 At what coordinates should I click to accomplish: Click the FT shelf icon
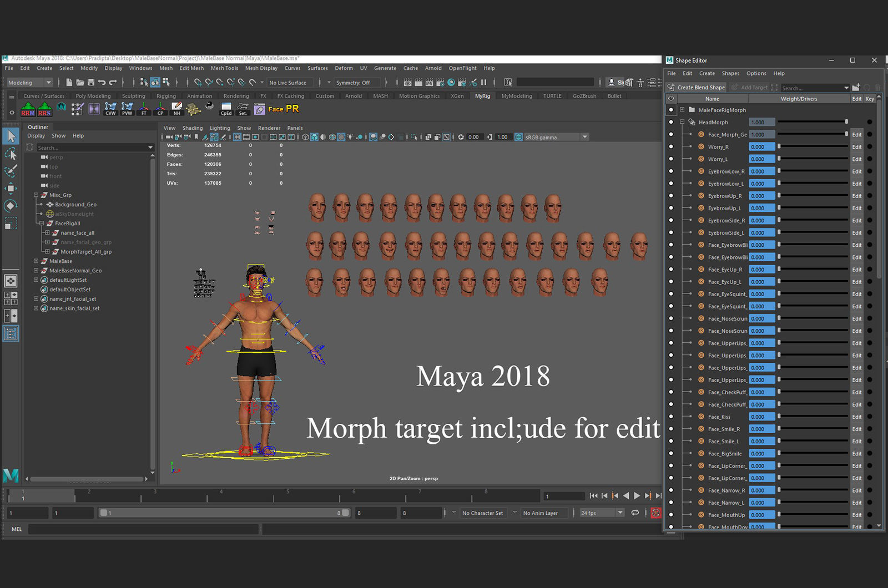(x=144, y=109)
